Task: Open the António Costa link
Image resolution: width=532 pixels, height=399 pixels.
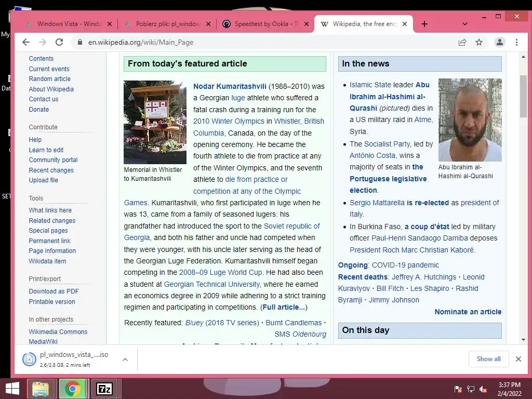Action: coord(373,155)
